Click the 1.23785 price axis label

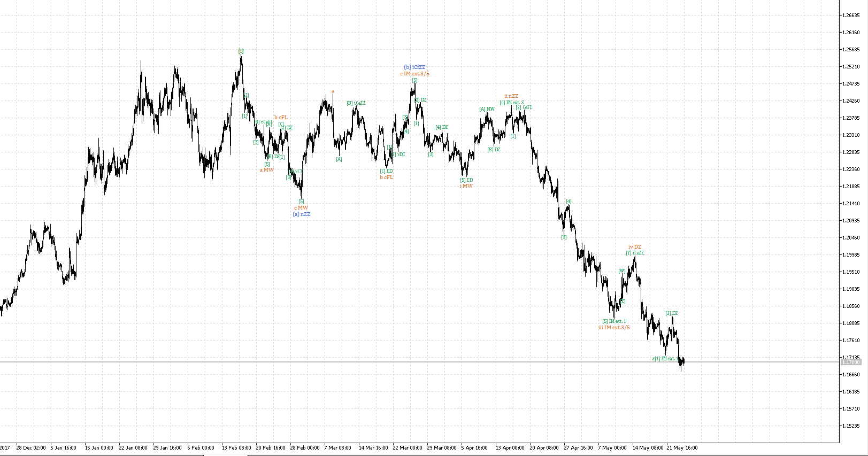click(851, 118)
